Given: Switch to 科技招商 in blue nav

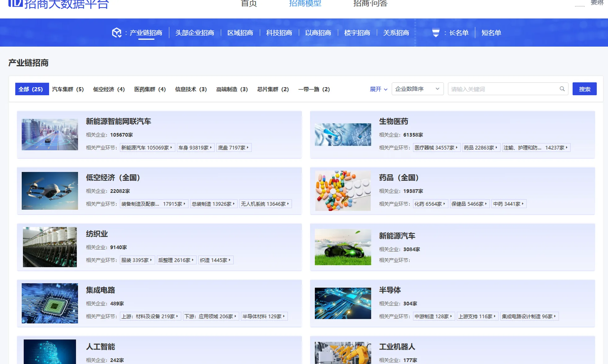Looking at the screenshot, I should 279,33.
